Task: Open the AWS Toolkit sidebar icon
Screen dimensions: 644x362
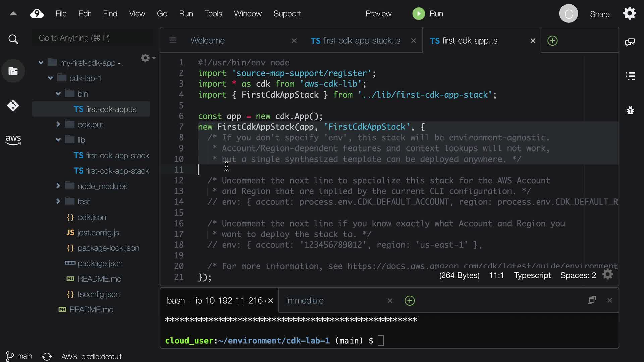Action: [13, 140]
